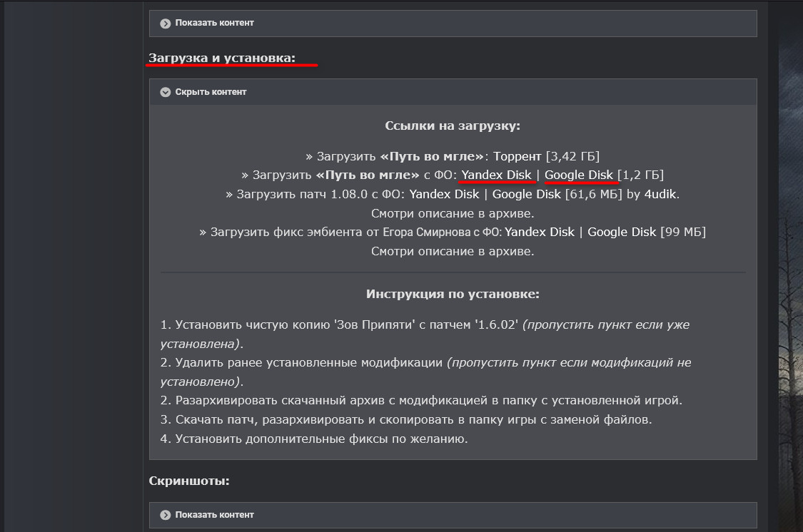
Task: Click the down-arrow icon next to Скрыть контент
Action: pos(166,92)
